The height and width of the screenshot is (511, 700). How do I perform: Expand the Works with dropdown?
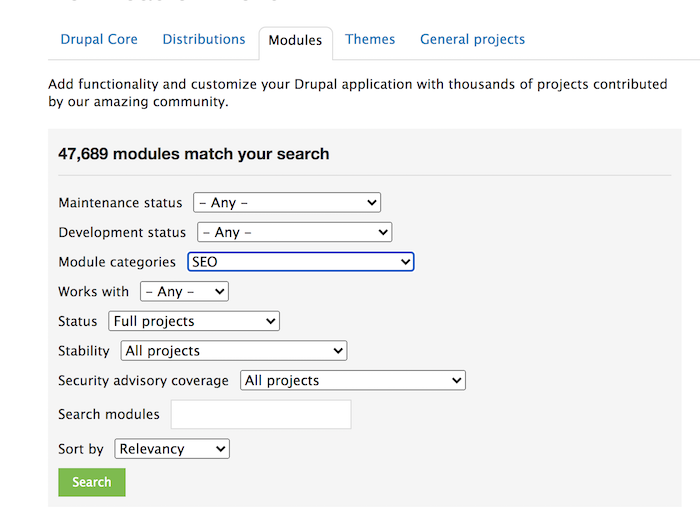(x=184, y=291)
